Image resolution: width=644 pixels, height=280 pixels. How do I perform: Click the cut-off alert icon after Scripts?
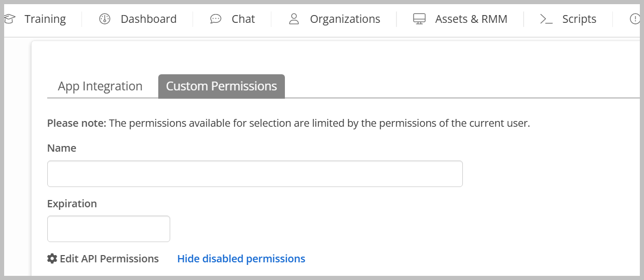click(x=635, y=19)
